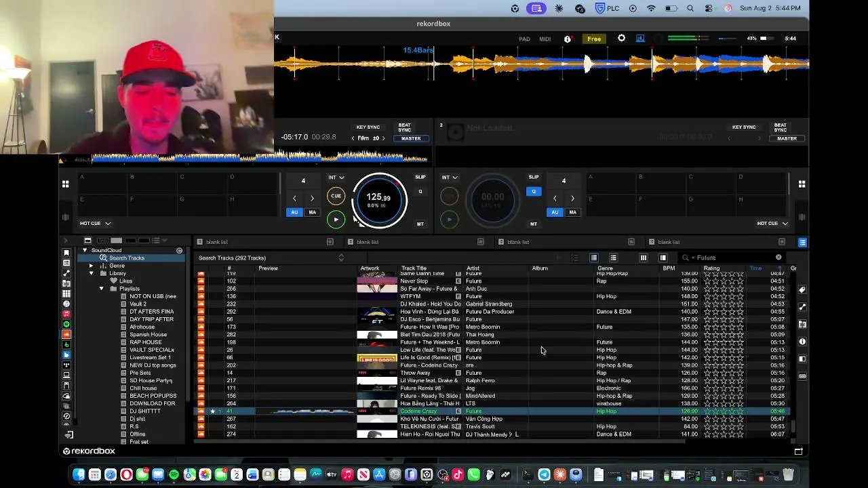
Task: Open track info panel on right sidebar
Action: click(x=802, y=342)
